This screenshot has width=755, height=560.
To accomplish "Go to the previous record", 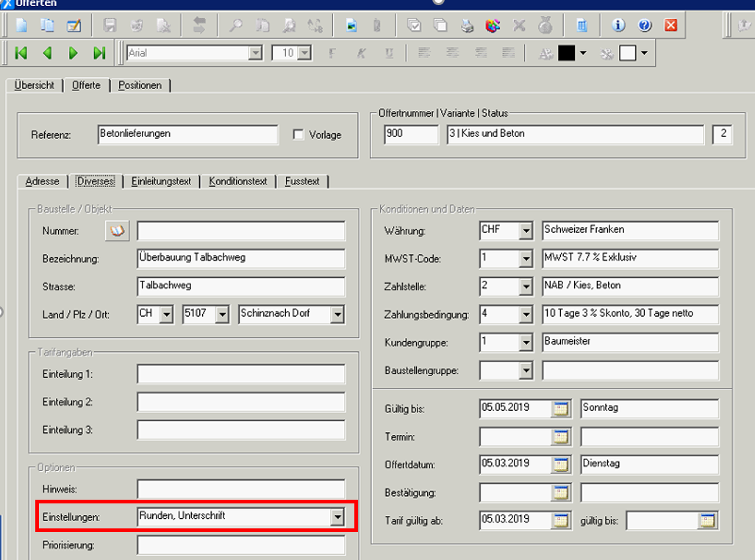I will [x=47, y=53].
